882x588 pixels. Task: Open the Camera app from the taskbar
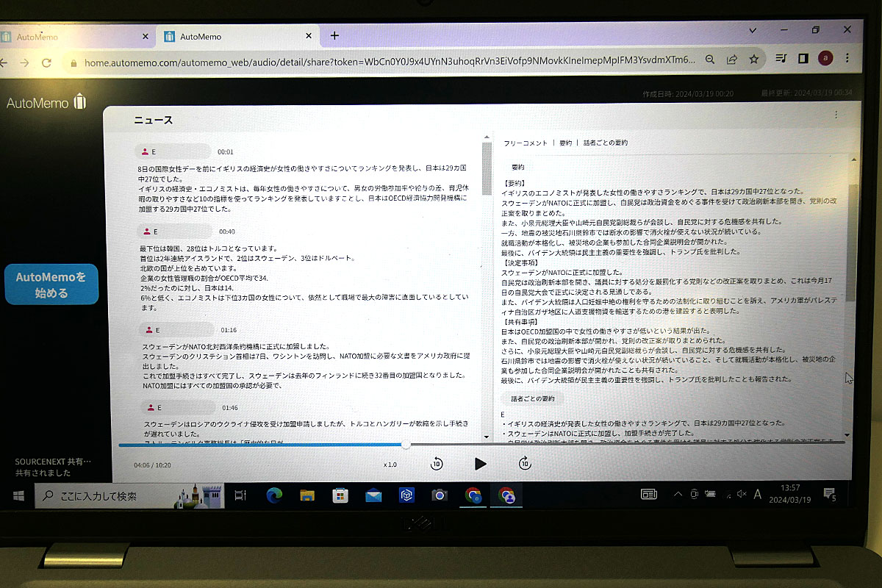(x=440, y=496)
